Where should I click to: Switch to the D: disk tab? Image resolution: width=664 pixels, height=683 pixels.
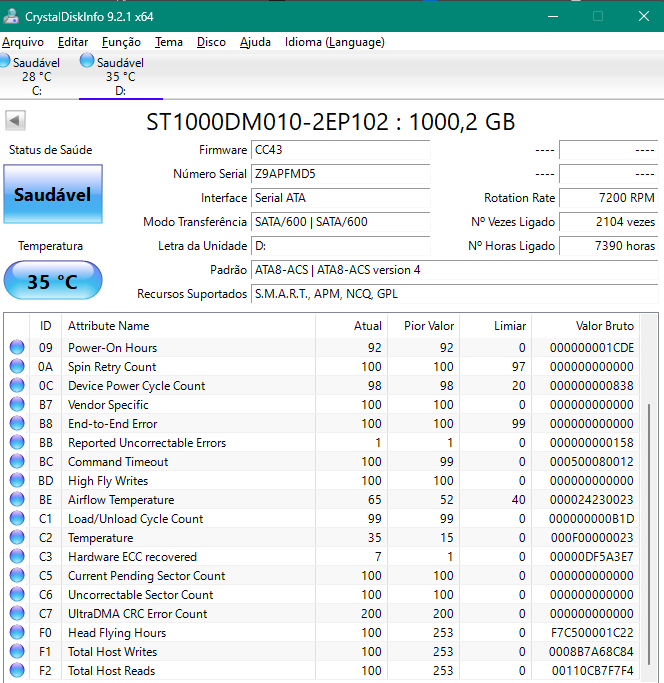pyautogui.click(x=121, y=76)
